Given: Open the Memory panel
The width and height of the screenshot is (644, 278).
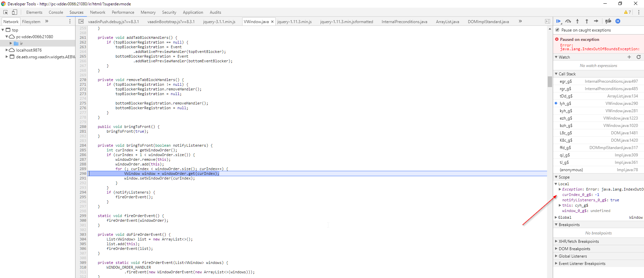Looking at the screenshot, I should click(148, 12).
